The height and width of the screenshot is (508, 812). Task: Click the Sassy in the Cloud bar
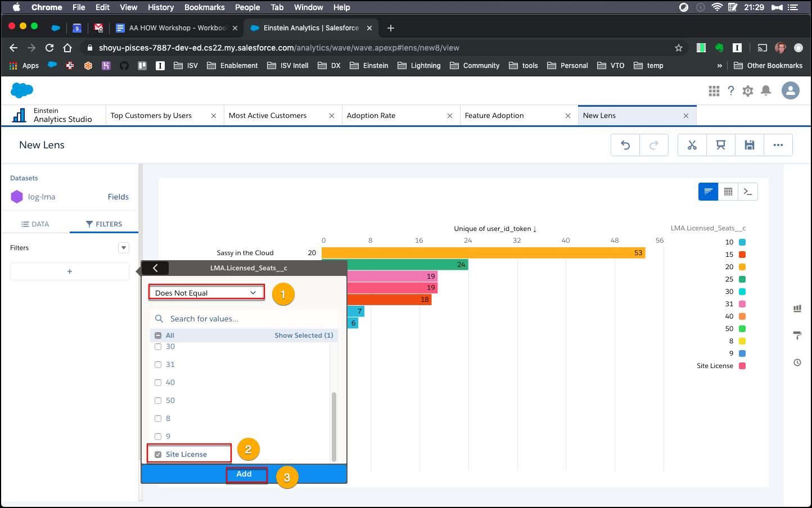(484, 253)
